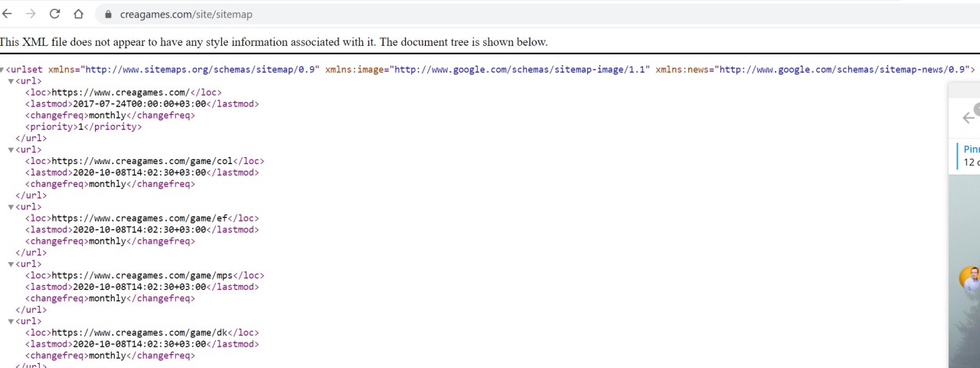
Task: Collapse the url node containing game/ef
Action: (11, 207)
